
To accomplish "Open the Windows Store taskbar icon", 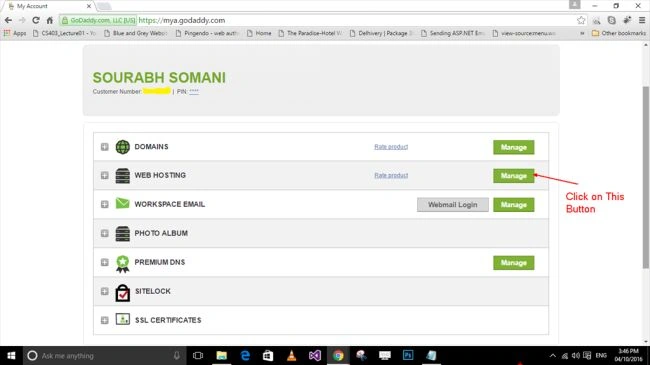I will 268,355.
